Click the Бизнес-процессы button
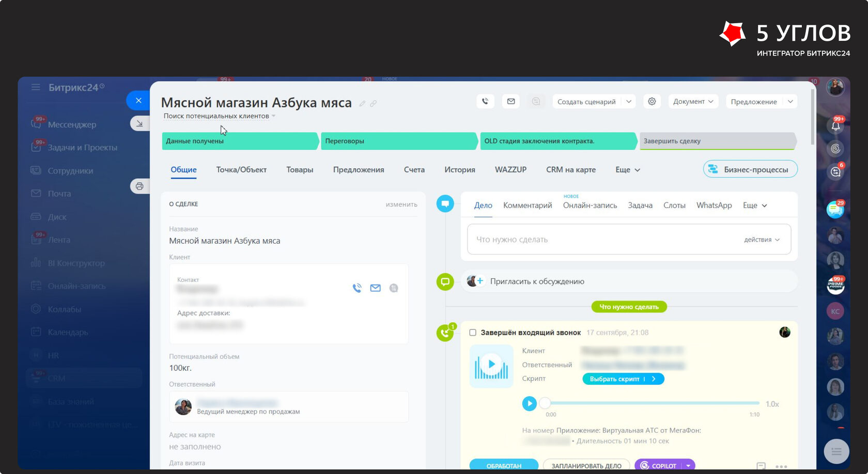The height and width of the screenshot is (474, 868). coord(750,169)
